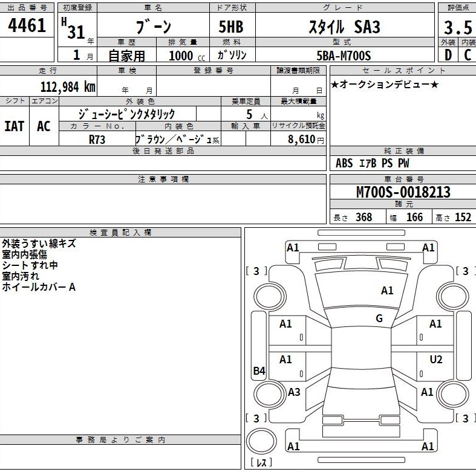476x472 pixels.
Task: Click the 車台番号 section header
Action: pyautogui.click(x=404, y=179)
